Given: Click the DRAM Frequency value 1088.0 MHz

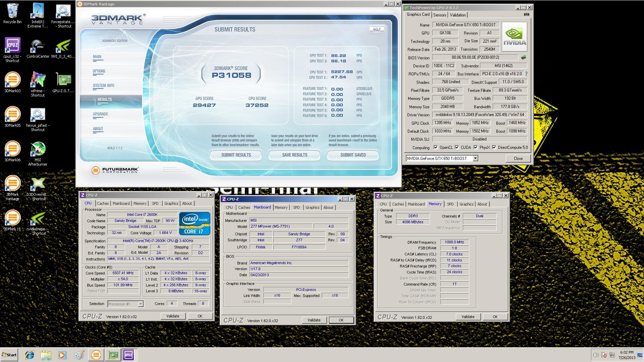Looking at the screenshot, I should (x=454, y=242).
